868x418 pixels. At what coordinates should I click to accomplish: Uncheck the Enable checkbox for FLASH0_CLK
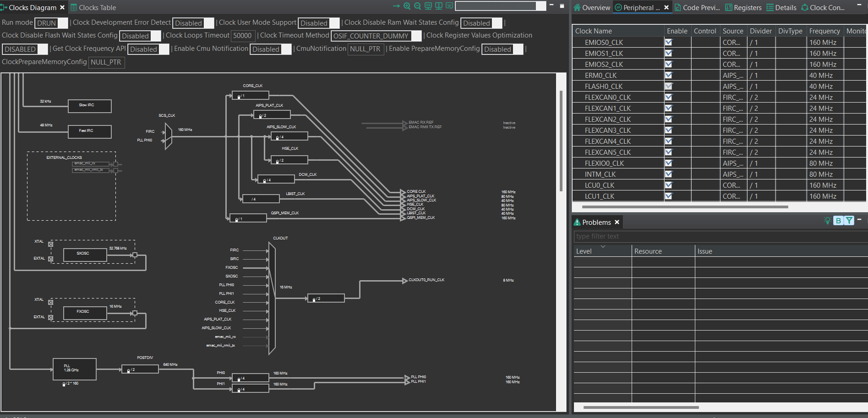pyautogui.click(x=668, y=86)
